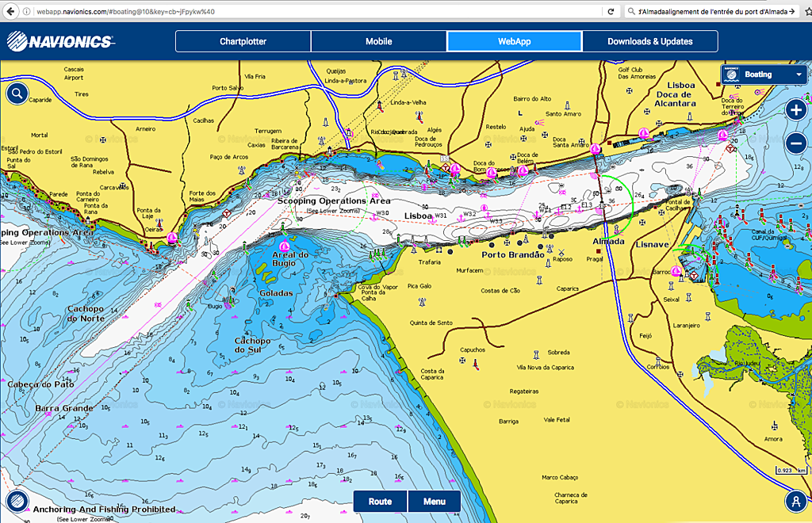812x523 pixels.
Task: Open the Menu button
Action: (434, 502)
